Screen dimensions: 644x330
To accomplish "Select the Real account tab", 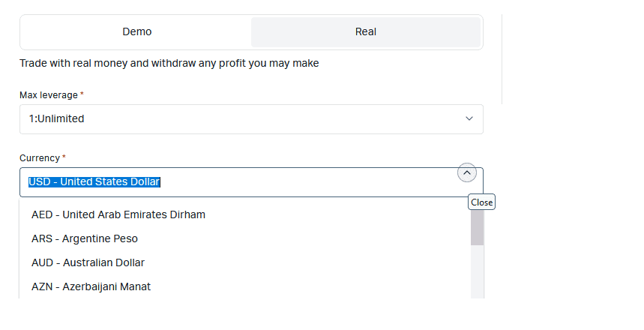I will [366, 32].
